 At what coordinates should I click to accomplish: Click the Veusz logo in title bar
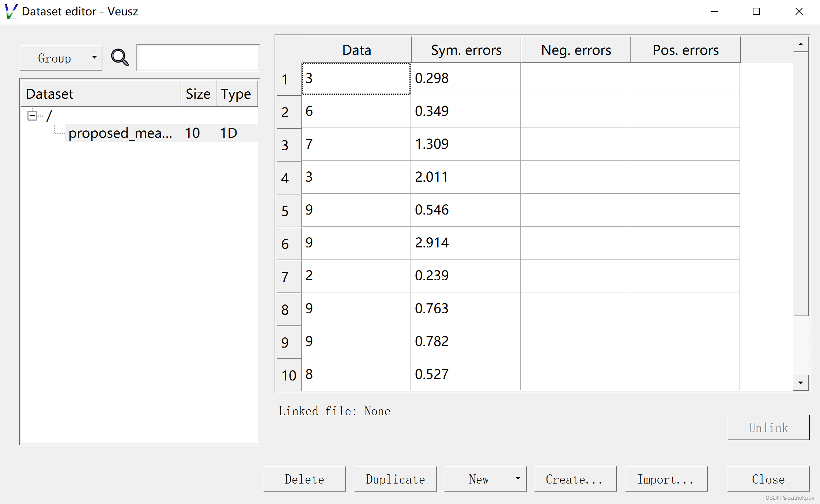pos(11,11)
